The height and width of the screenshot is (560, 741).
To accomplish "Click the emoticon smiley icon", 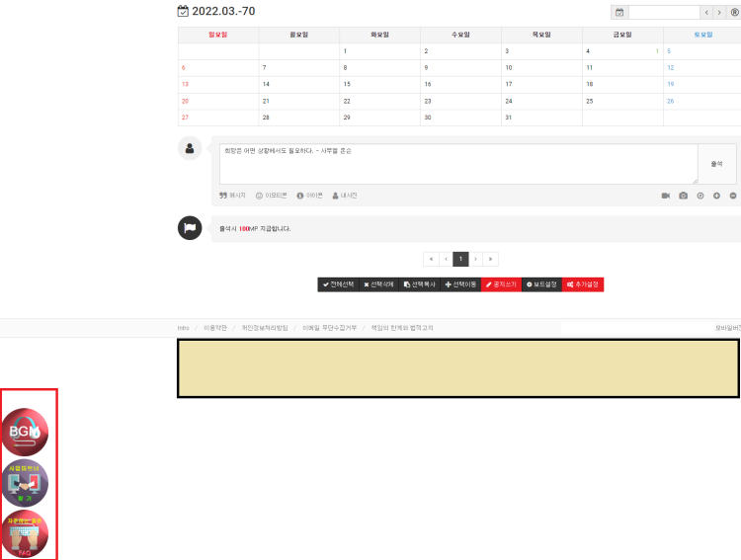I will click(261, 196).
